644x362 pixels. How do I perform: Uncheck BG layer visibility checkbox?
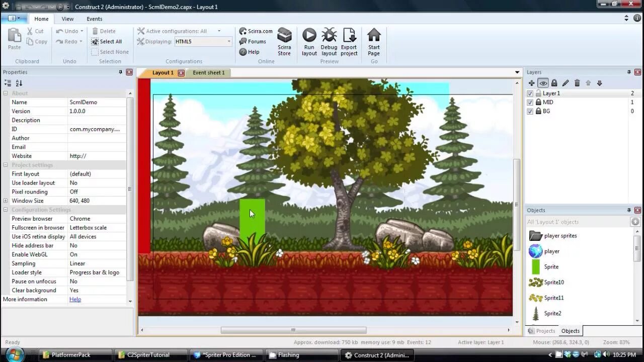click(530, 112)
